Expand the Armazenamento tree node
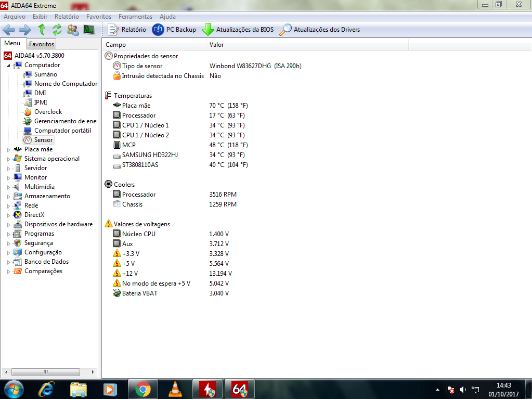This screenshot has height=399, width=532. tap(8, 197)
